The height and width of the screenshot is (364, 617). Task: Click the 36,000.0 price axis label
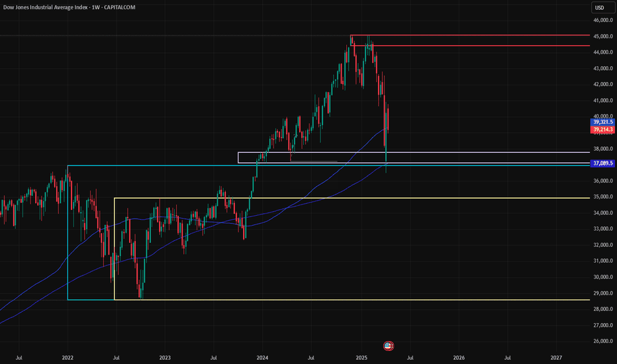pos(603,181)
